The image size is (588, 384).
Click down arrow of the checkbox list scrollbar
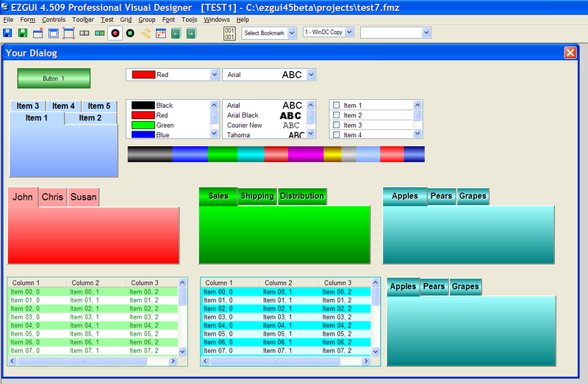click(x=417, y=133)
